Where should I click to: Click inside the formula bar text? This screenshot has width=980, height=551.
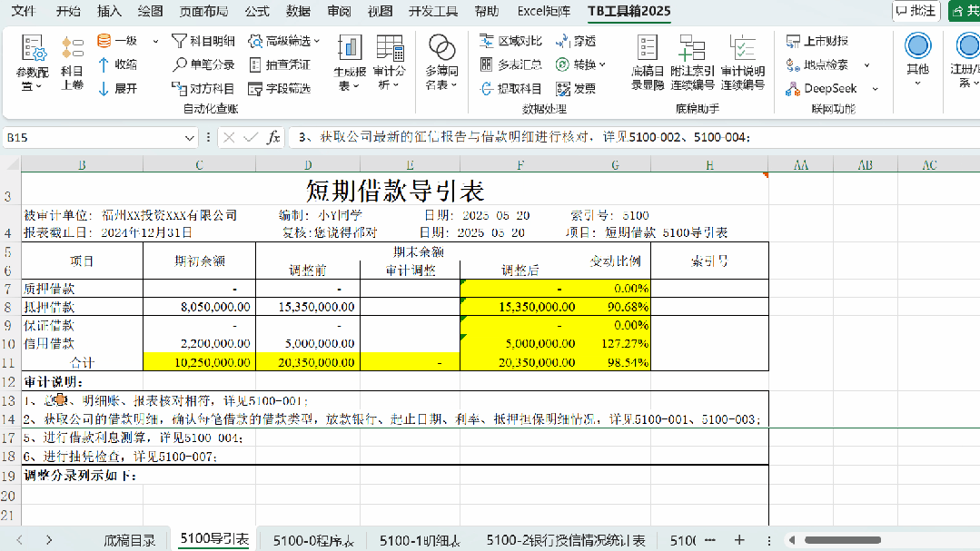(633, 137)
